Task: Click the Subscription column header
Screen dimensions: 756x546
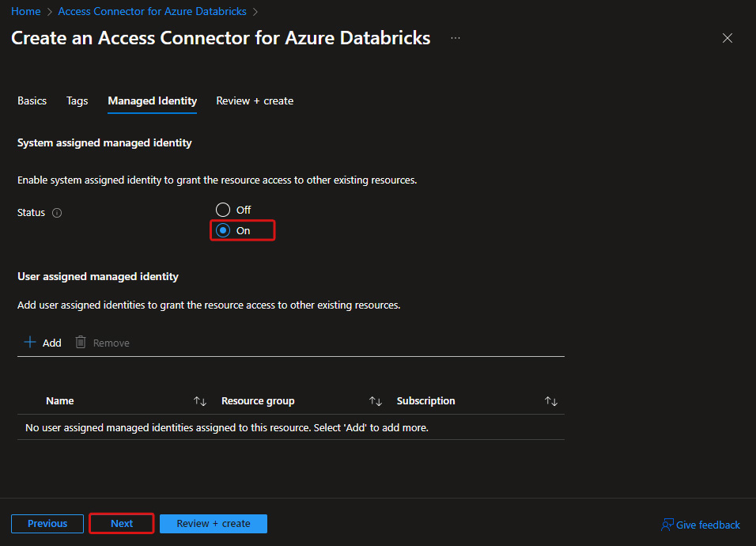Action: tap(425, 401)
